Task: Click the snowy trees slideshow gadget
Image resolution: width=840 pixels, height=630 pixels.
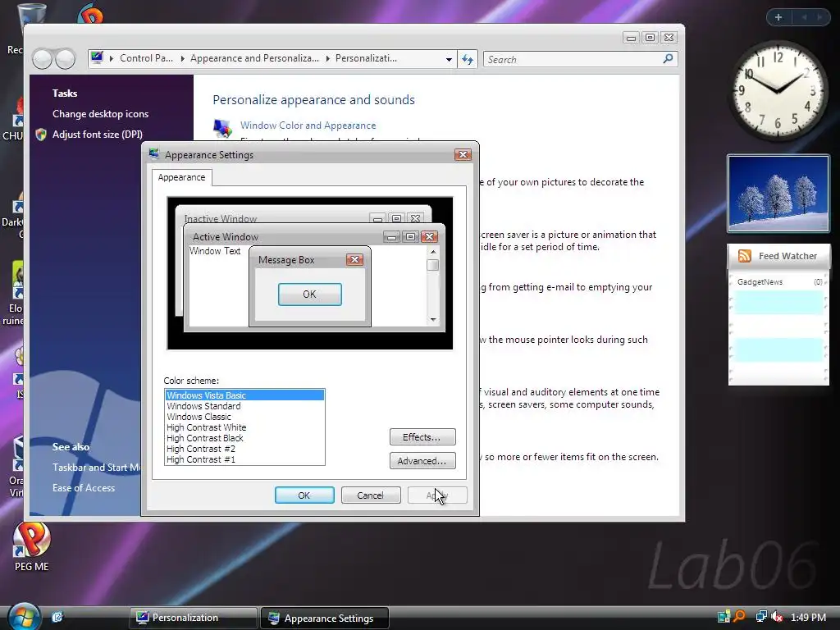Action: (778, 194)
